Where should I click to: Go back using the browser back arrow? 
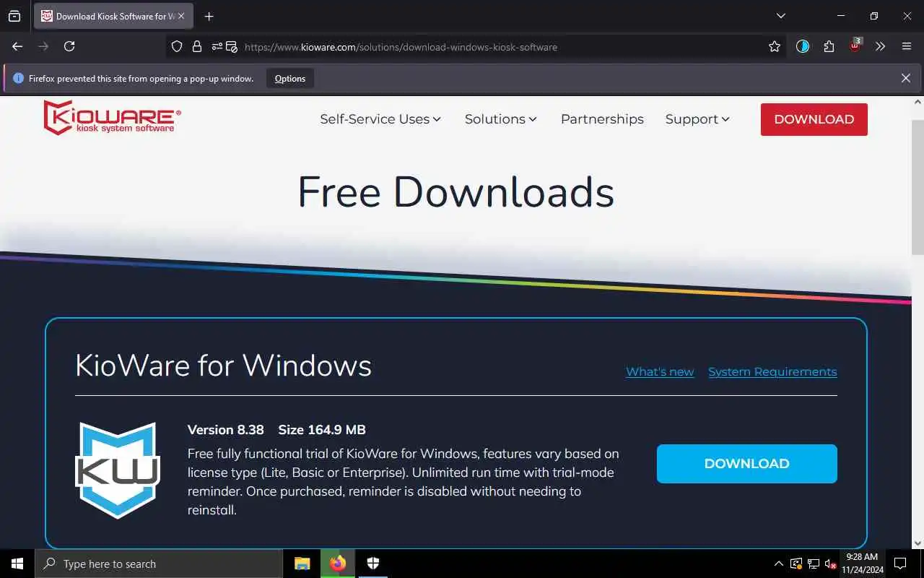[x=17, y=46]
